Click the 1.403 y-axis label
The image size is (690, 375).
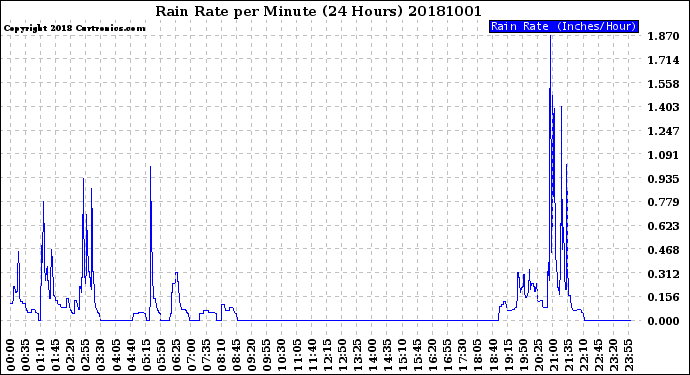coord(664,107)
